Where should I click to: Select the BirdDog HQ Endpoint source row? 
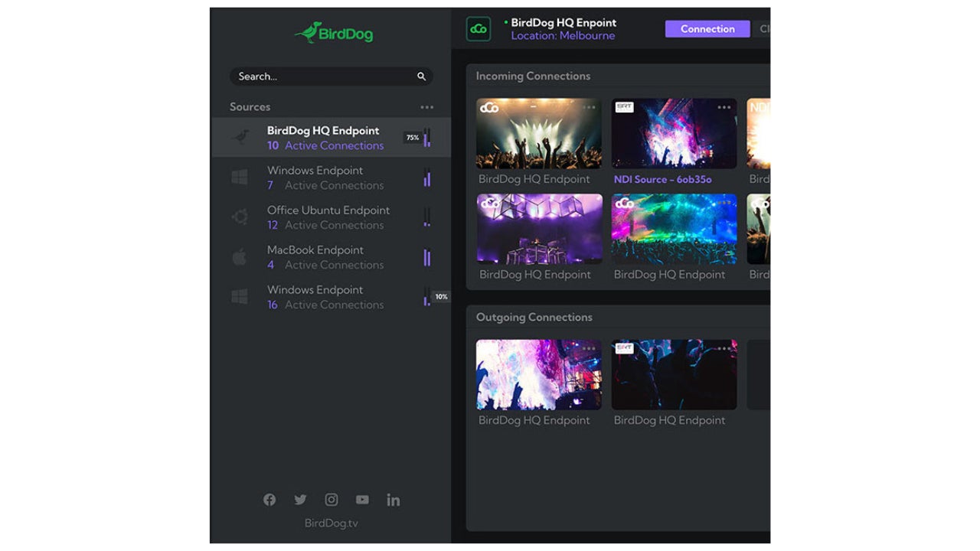[x=331, y=138]
